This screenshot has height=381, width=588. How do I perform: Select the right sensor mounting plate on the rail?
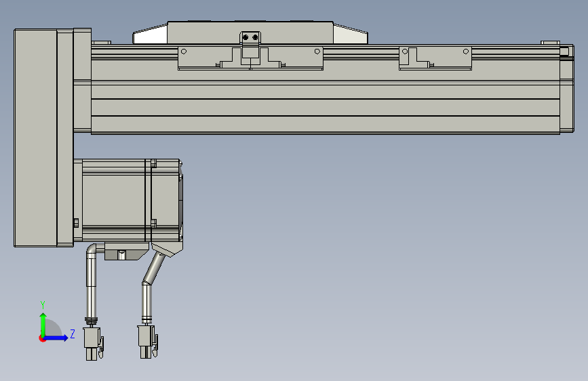tap(435, 58)
